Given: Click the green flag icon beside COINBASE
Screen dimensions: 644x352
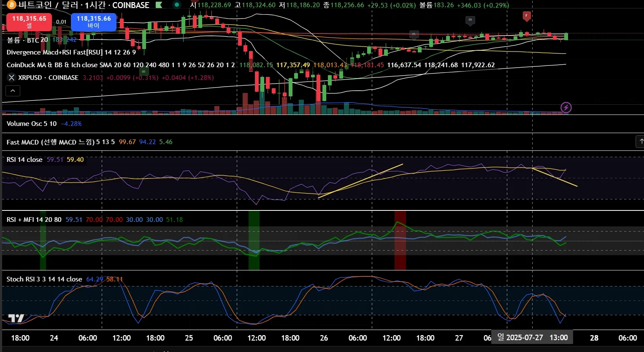Looking at the screenshot, I should (x=159, y=5).
